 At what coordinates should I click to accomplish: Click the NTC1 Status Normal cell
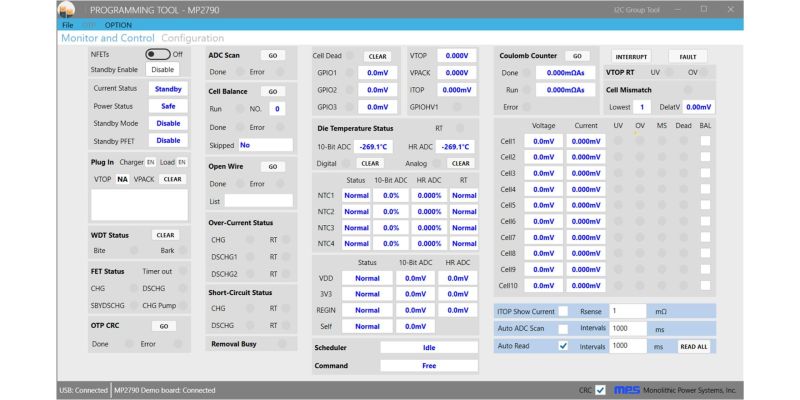pyautogui.click(x=356, y=195)
